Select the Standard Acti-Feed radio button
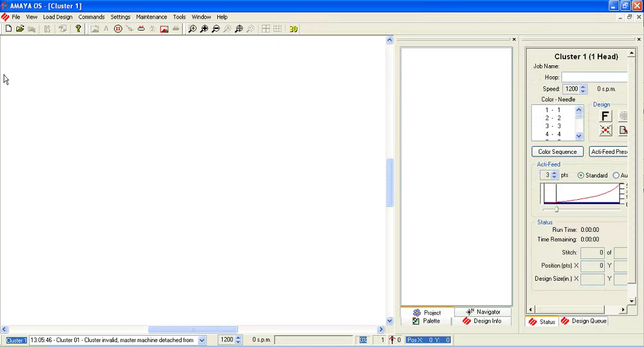This screenshot has height=347, width=644. 581,176
